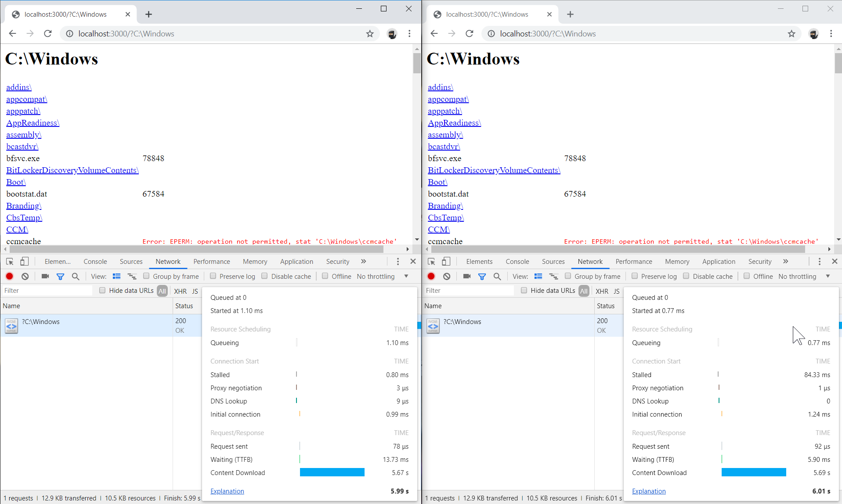
Task: Open the No throttling dropdown in left DevTools
Action: coord(383,276)
